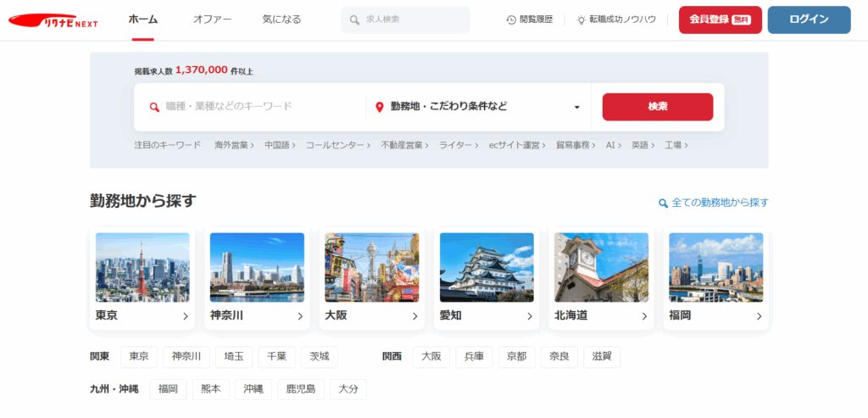Click the arrow on the 東京 card
Viewport: 868px width, 418px height.
tap(186, 316)
